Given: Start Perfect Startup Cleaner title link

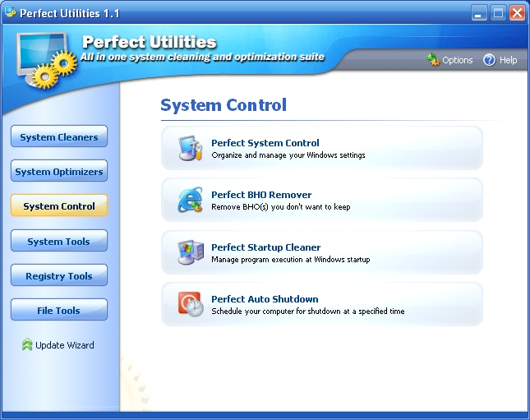Looking at the screenshot, I should click(265, 247).
